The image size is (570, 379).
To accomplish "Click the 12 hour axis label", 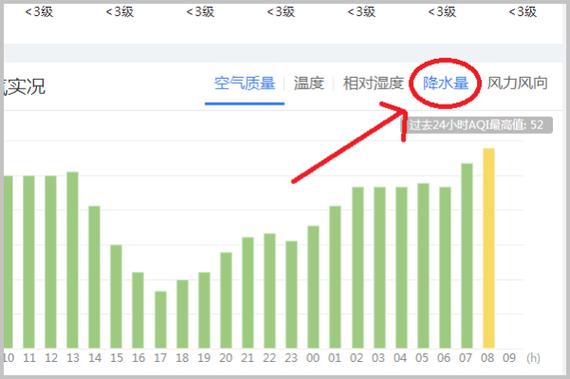I will coord(51,358).
